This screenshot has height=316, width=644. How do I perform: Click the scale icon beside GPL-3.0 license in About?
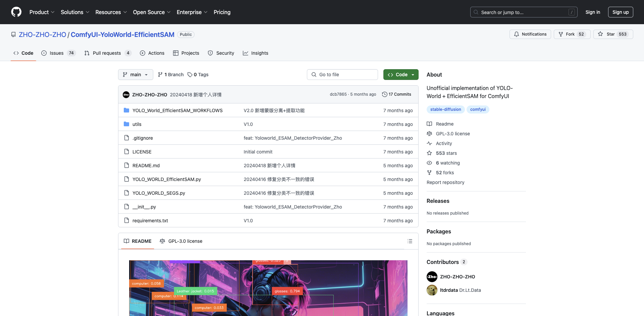429,134
